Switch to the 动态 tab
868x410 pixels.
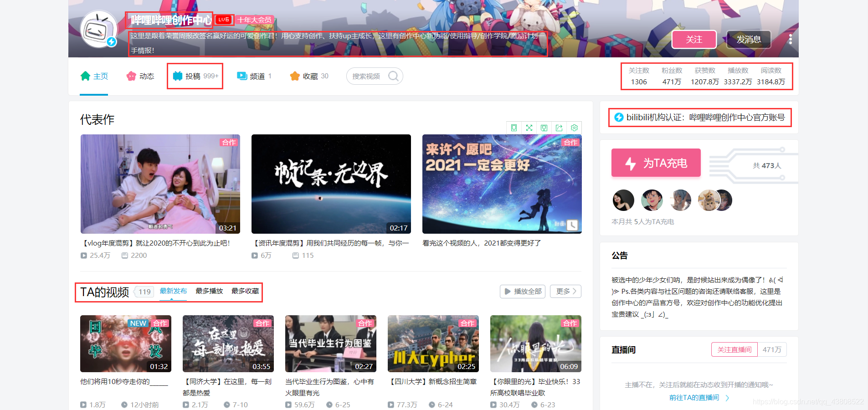pyautogui.click(x=140, y=76)
